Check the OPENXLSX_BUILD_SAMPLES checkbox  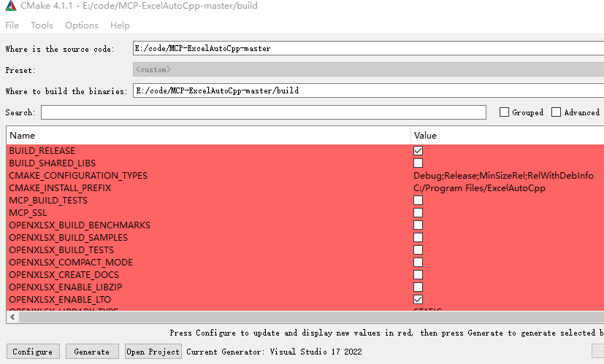tap(418, 237)
